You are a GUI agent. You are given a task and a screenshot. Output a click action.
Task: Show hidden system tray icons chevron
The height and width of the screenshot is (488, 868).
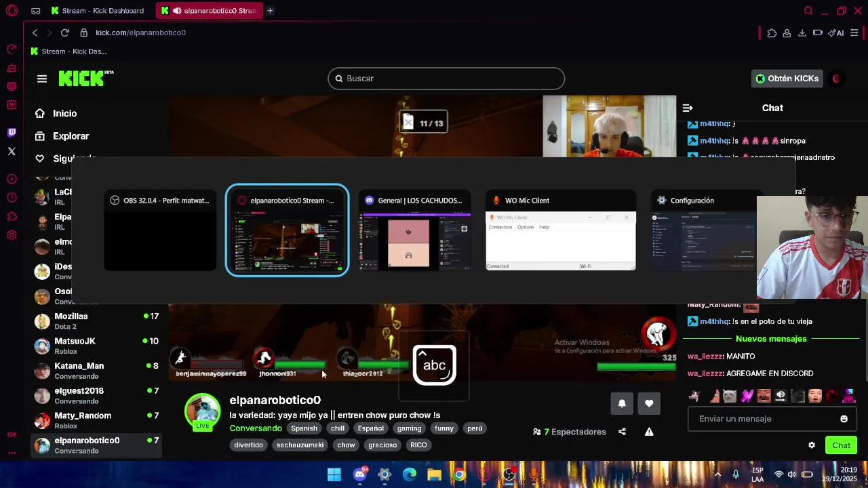717,474
